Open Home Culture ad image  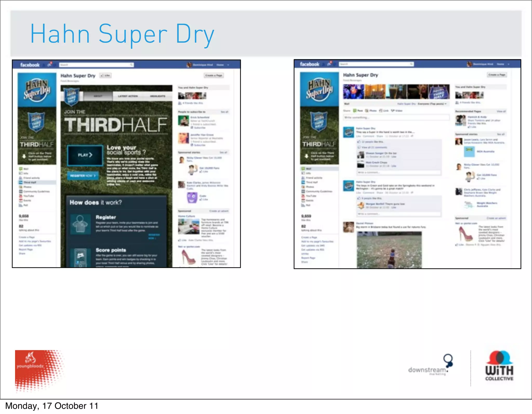[x=189, y=227]
